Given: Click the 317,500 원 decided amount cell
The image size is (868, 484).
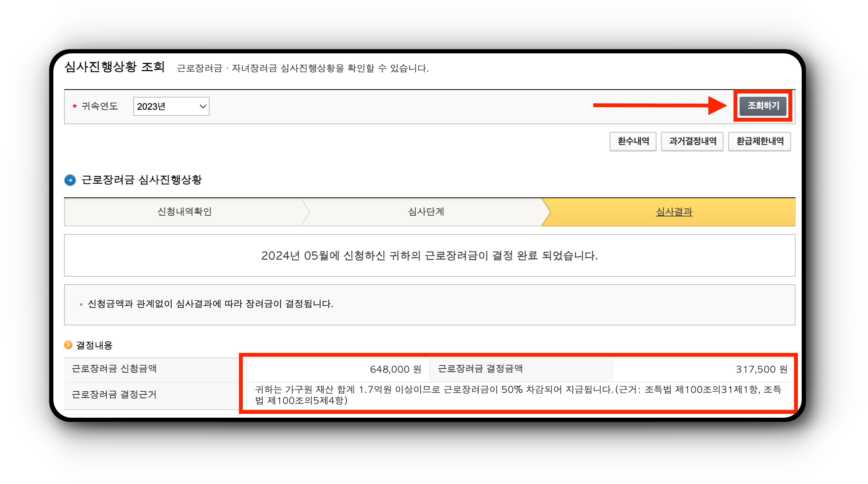Looking at the screenshot, I should click(704, 369).
